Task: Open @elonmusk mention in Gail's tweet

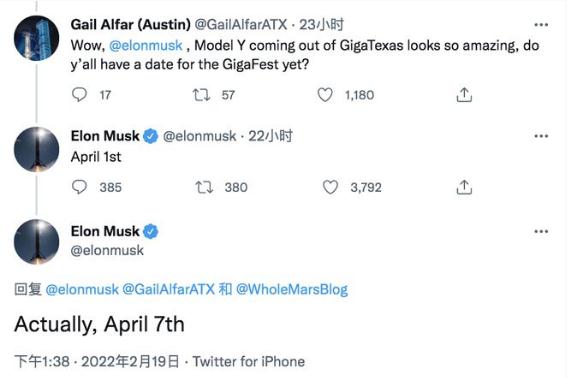Action: (146, 46)
